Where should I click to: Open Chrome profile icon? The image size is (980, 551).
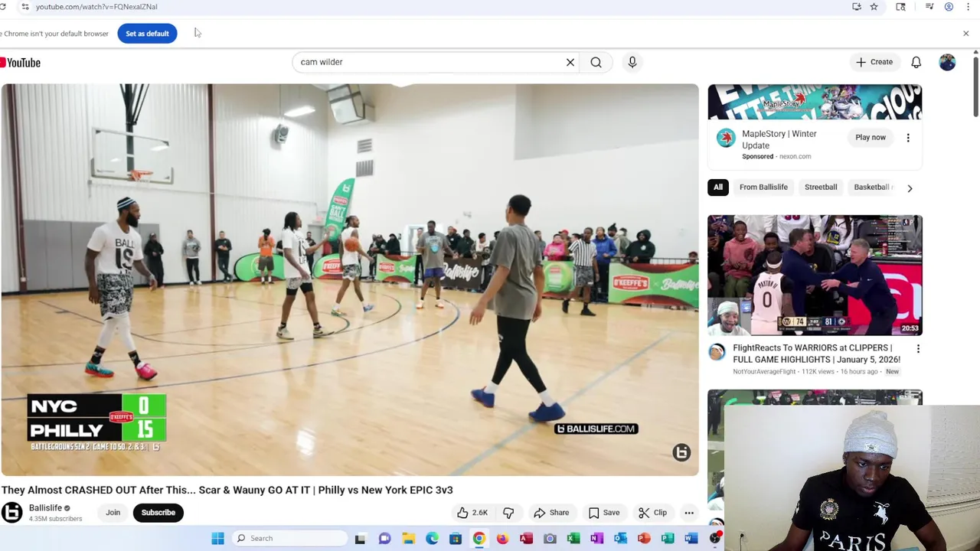coord(949,7)
